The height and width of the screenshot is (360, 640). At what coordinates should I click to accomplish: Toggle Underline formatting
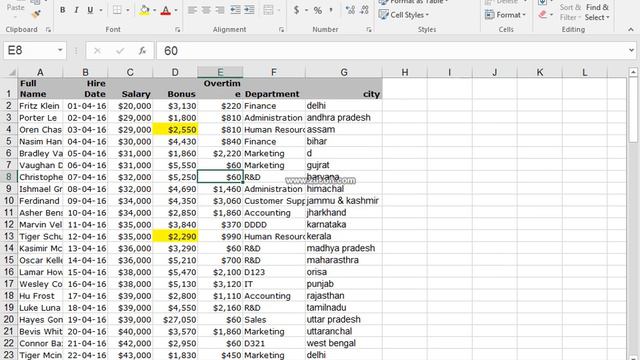pos(90,10)
